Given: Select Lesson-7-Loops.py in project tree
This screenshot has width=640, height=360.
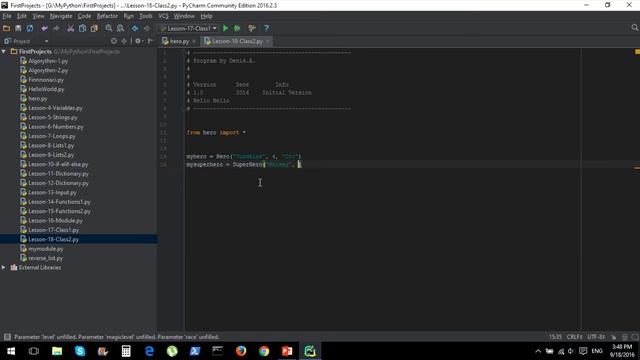Looking at the screenshot, I should [x=52, y=136].
